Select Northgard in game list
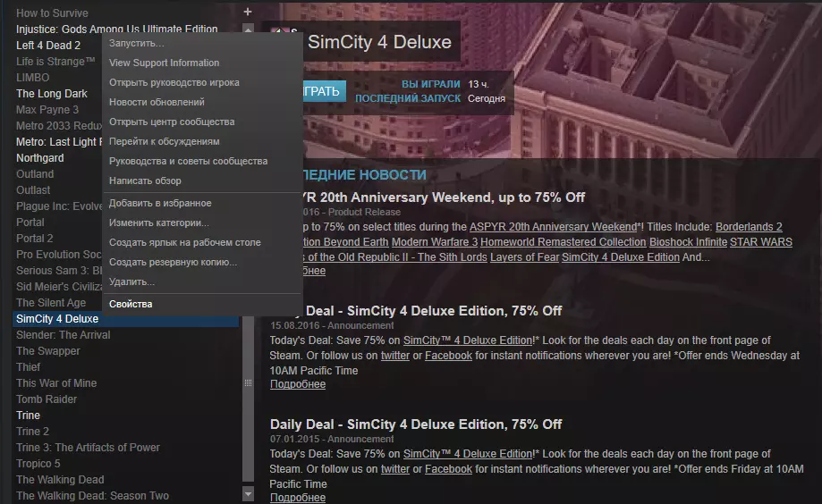This screenshot has height=504, width=822. 40,158
